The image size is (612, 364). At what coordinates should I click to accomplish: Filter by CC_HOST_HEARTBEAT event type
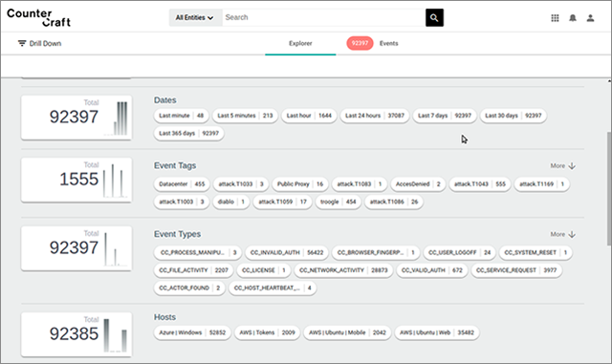point(272,288)
